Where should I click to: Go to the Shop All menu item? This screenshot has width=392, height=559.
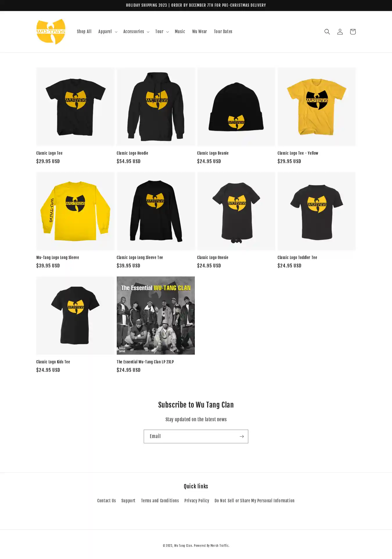(x=84, y=32)
